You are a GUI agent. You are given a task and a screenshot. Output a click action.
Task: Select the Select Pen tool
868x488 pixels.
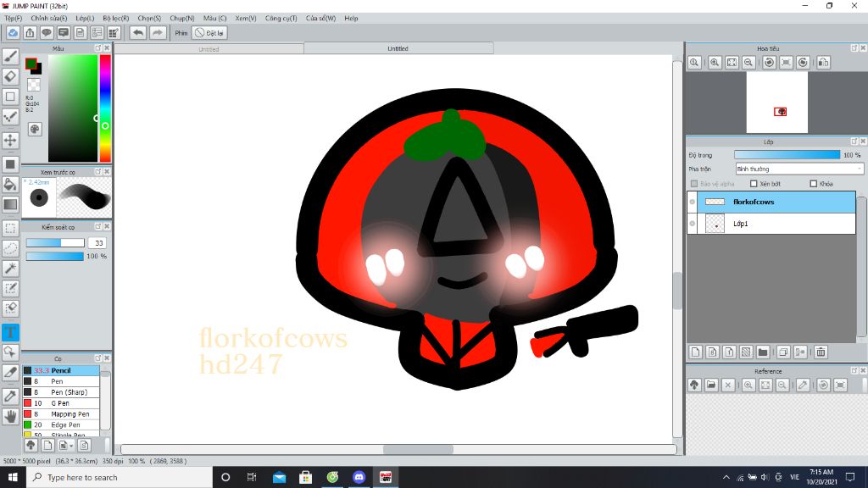(x=10, y=288)
